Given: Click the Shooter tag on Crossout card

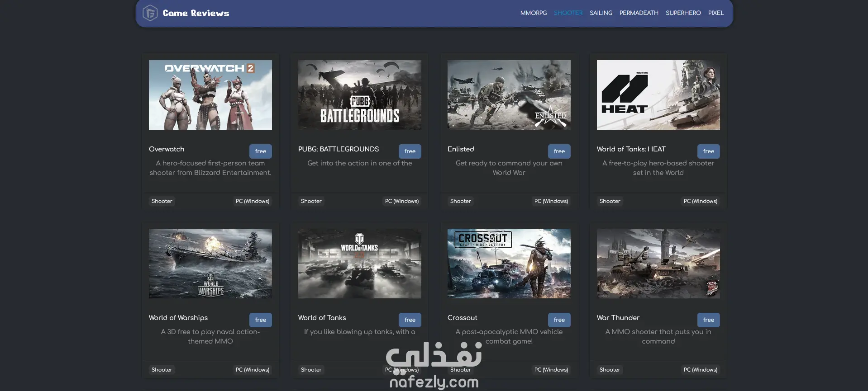Looking at the screenshot, I should tap(461, 370).
